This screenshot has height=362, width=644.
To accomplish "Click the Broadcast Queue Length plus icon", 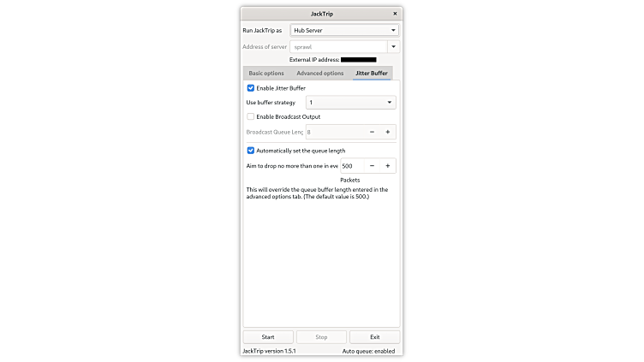I will click(x=387, y=132).
